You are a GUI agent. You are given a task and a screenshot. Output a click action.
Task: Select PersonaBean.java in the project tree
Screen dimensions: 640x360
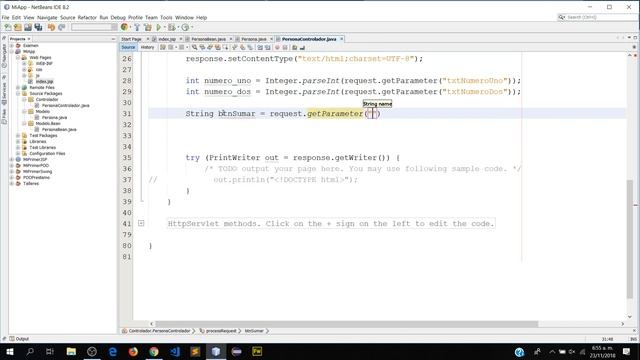pos(59,129)
